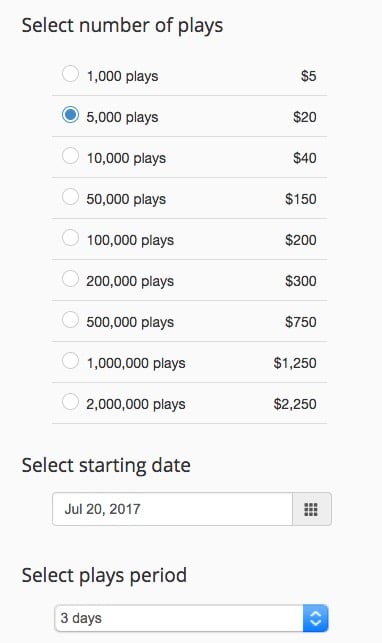Click the $750 price for 500,000 plays
382x643 pixels.
click(301, 322)
